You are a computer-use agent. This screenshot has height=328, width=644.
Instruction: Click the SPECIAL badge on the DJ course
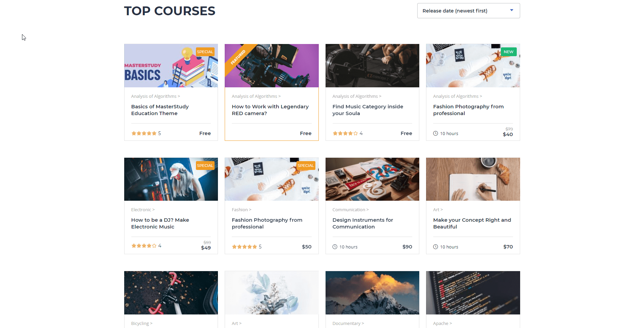click(x=205, y=166)
